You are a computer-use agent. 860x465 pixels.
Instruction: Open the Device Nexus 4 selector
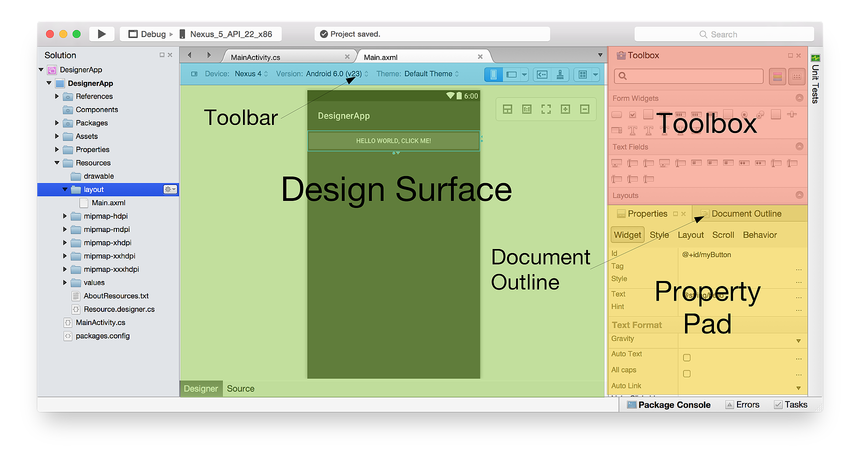(x=251, y=74)
